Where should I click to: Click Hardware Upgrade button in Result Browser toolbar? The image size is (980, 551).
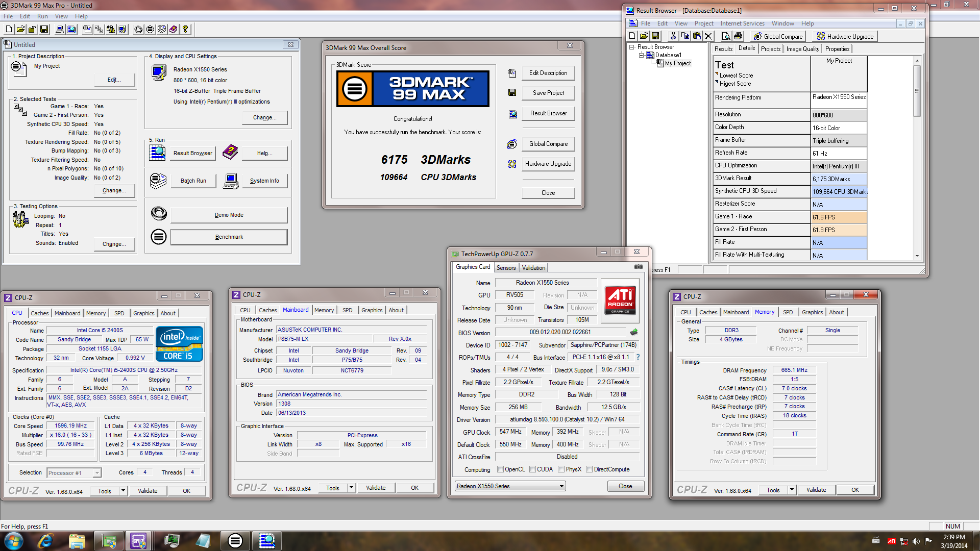coord(845,36)
